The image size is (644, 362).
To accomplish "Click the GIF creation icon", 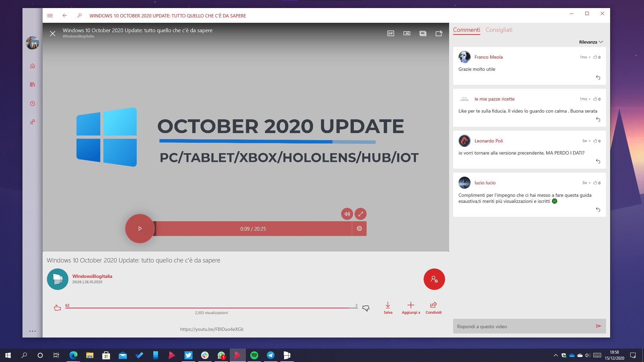I will [x=391, y=33].
